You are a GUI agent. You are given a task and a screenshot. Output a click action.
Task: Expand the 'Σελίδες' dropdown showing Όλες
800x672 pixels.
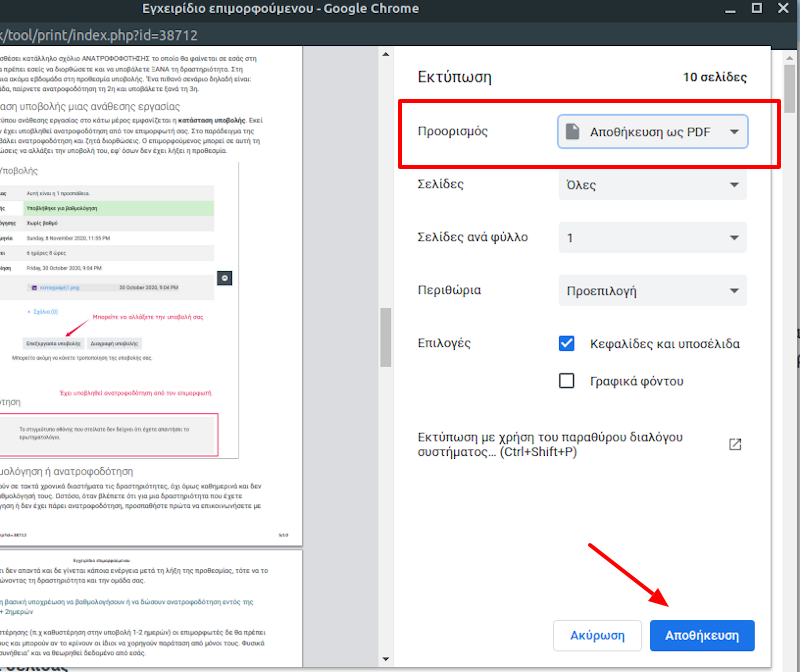[x=652, y=185]
